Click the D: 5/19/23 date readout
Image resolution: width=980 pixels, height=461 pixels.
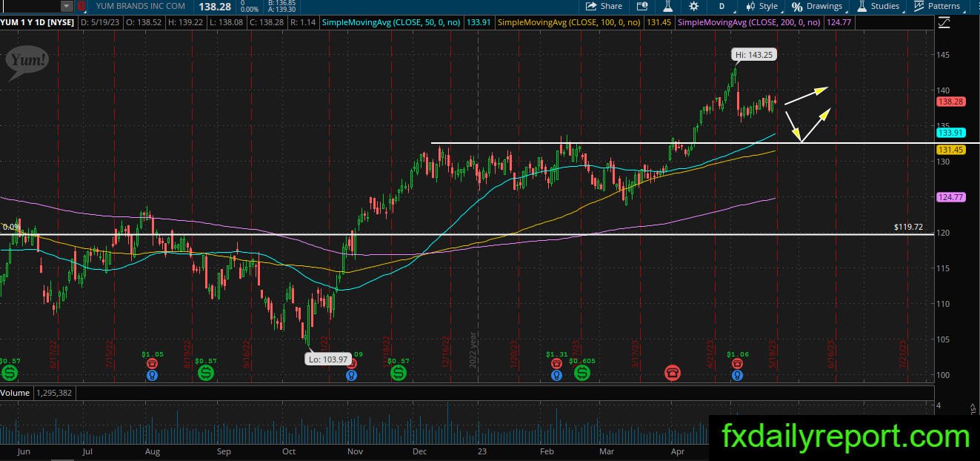pos(99,22)
